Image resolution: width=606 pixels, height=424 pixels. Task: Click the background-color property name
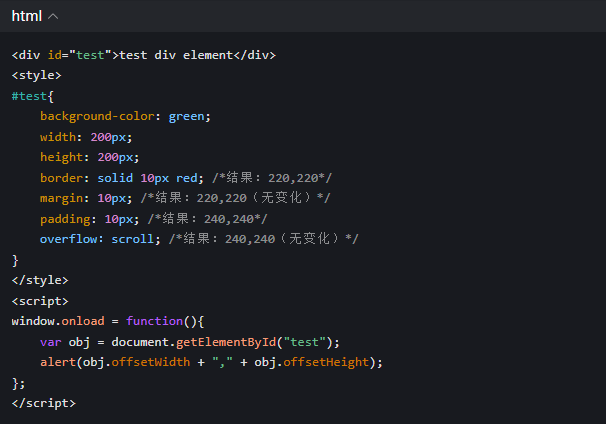pyautogui.click(x=100, y=116)
